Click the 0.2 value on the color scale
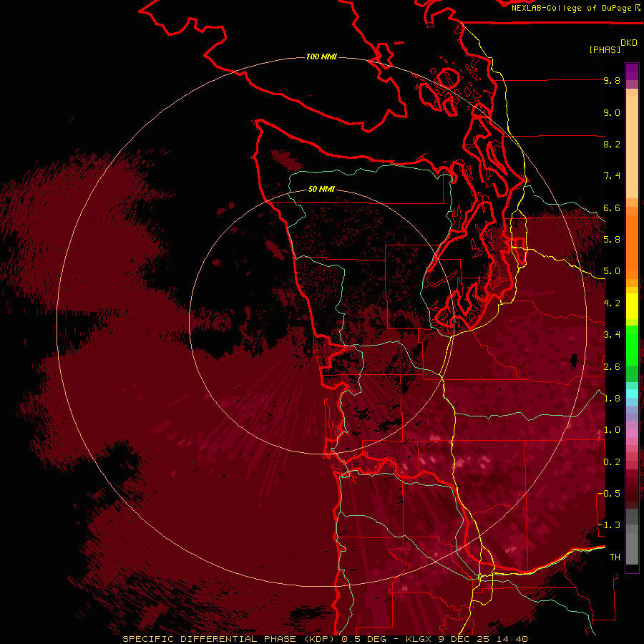Screen dimensions: 644x644 [612, 462]
